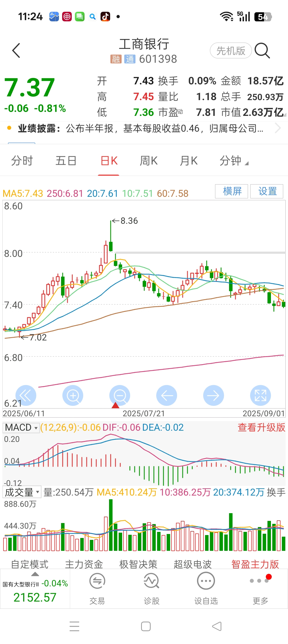This screenshot has height=644, width=288.
Task: Move chart right with arrow button
Action: (x=214, y=395)
